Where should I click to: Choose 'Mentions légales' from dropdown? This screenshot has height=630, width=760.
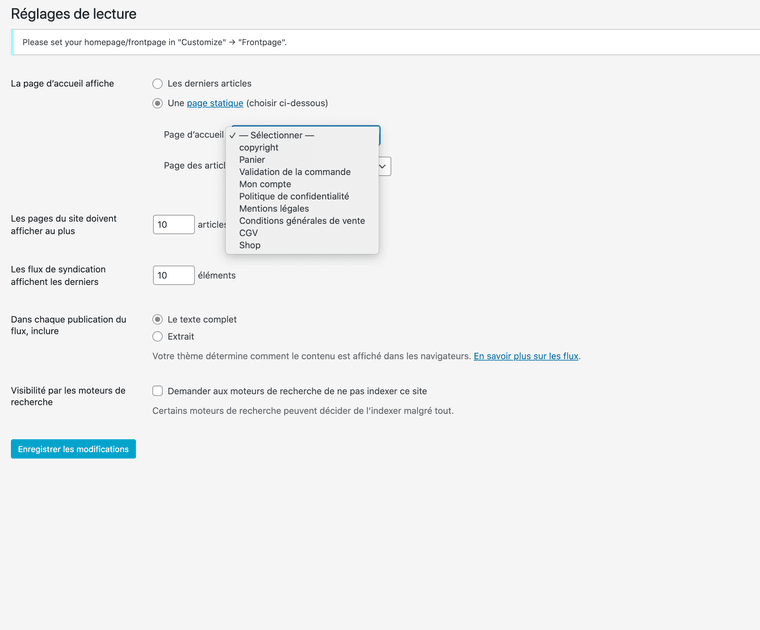(x=274, y=209)
